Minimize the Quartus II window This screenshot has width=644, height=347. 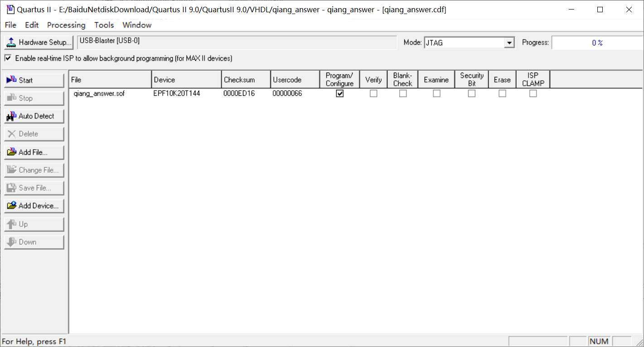pos(571,10)
